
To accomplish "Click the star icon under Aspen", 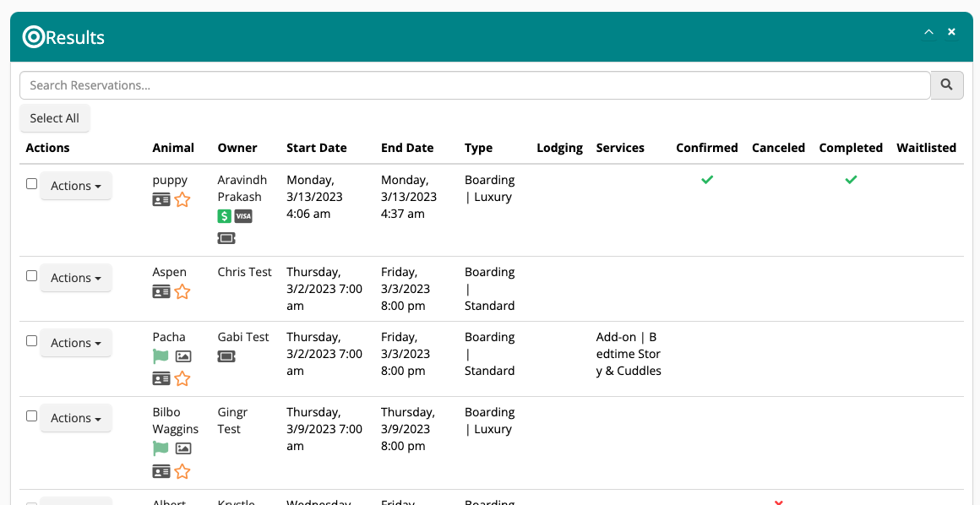I will [182, 292].
